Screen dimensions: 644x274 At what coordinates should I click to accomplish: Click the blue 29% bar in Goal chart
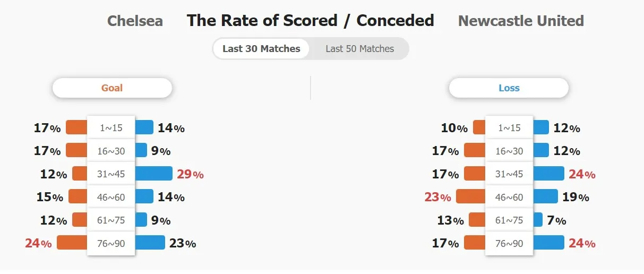pyautogui.click(x=154, y=174)
